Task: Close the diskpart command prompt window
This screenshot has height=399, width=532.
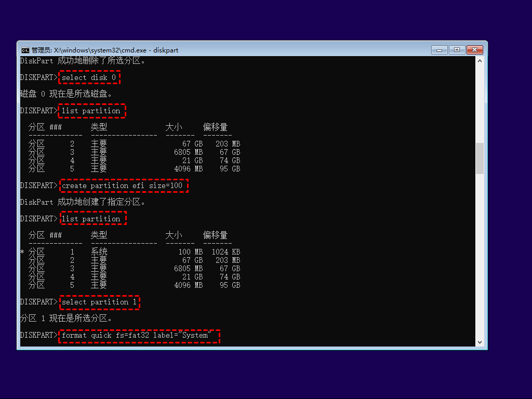Action: pyautogui.click(x=474, y=50)
